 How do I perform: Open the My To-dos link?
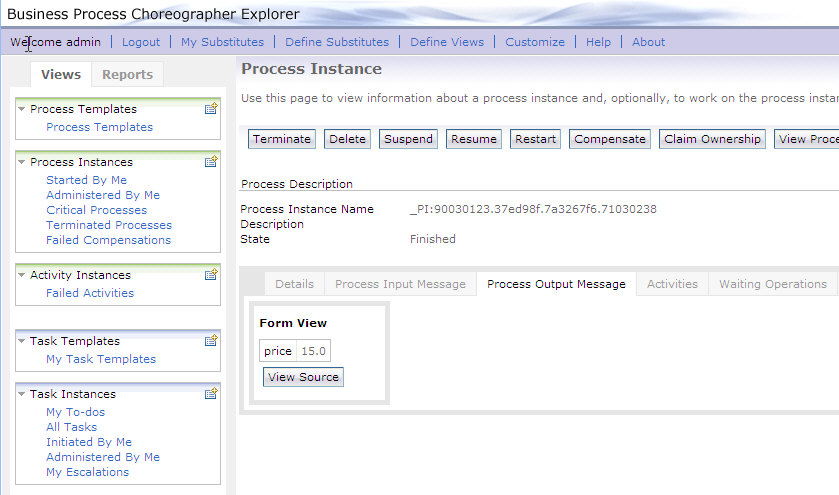point(75,412)
